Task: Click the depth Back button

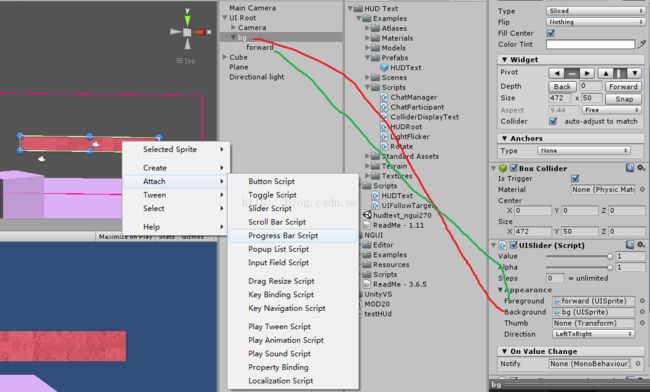Action: (562, 87)
